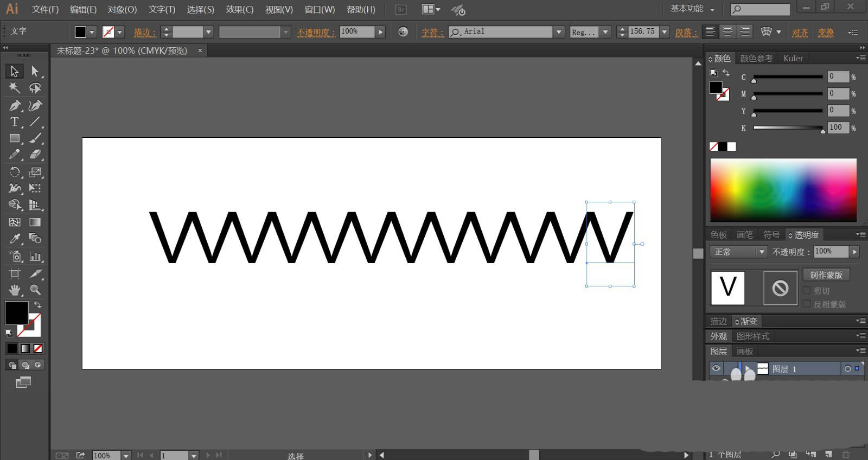Click the 不透明度 link in control bar

[x=316, y=32]
